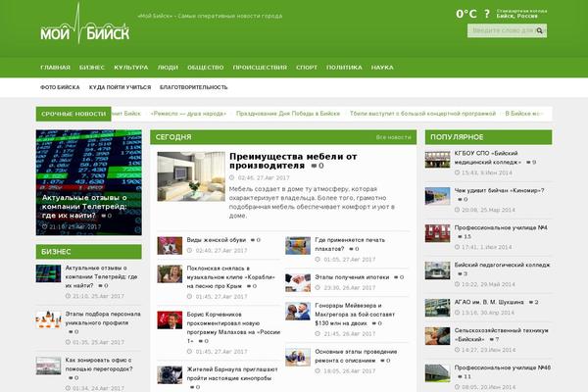The height and width of the screenshot is (392, 588).
Task: Click the 0°C weather reading
Action: (x=466, y=15)
